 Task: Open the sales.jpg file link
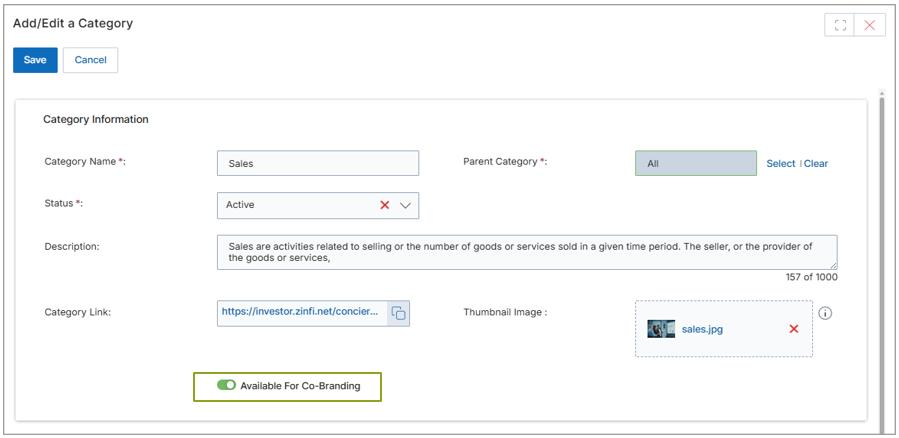[x=702, y=329]
